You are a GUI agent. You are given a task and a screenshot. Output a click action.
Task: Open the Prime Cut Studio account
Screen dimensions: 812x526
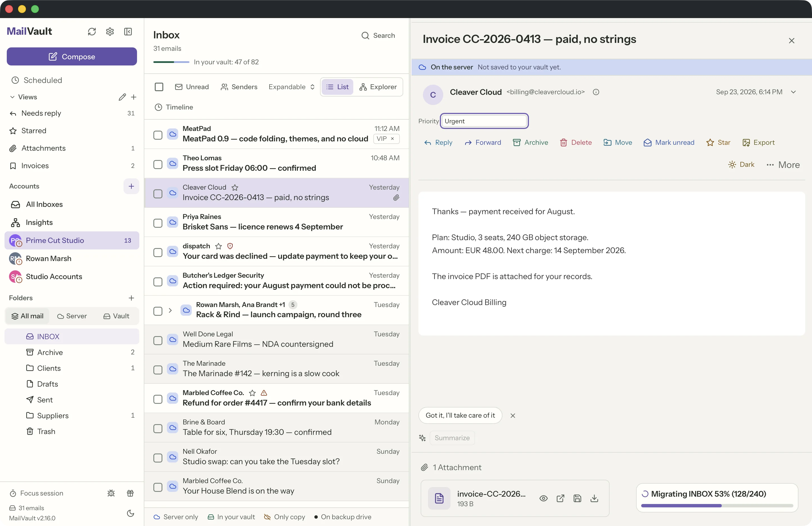coord(72,240)
